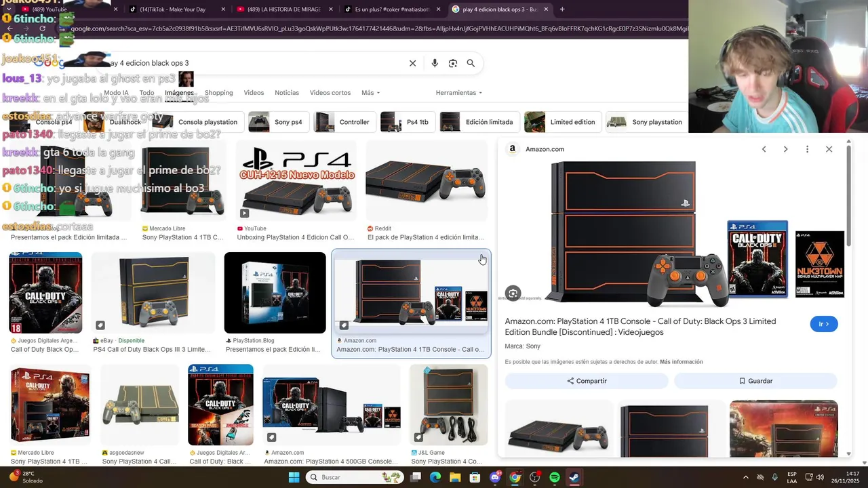Open the Más dropdown in search filters

tap(370, 93)
